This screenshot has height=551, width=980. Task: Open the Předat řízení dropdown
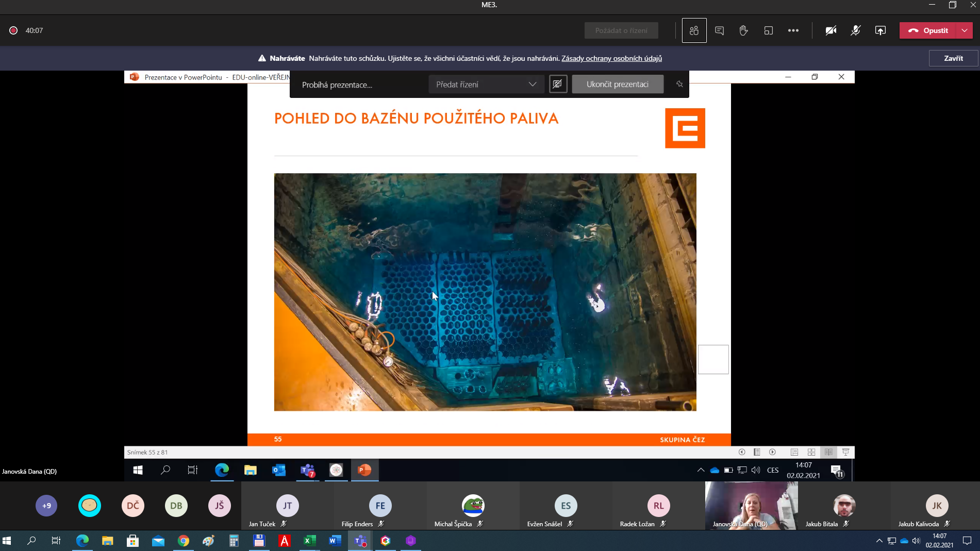pyautogui.click(x=486, y=84)
